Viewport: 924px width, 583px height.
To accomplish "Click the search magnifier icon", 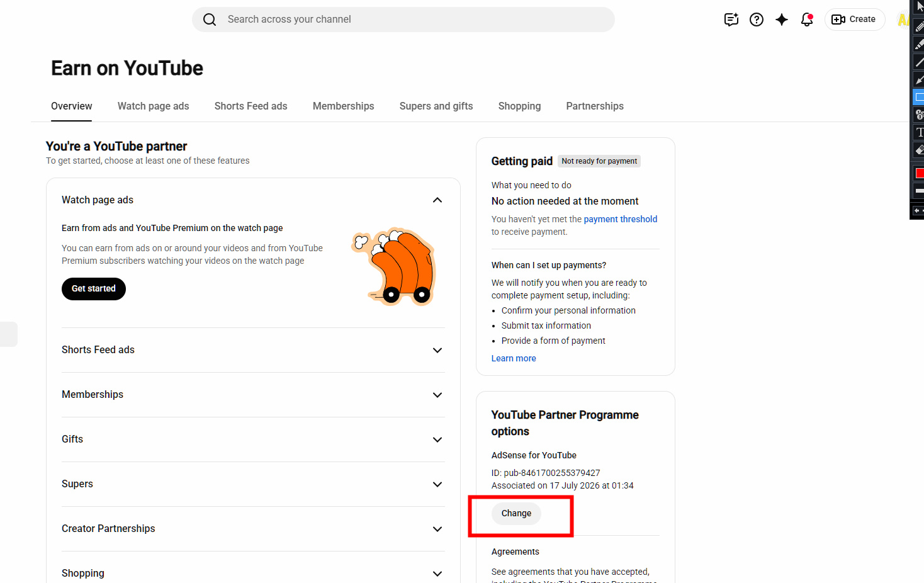I will pyautogui.click(x=210, y=20).
